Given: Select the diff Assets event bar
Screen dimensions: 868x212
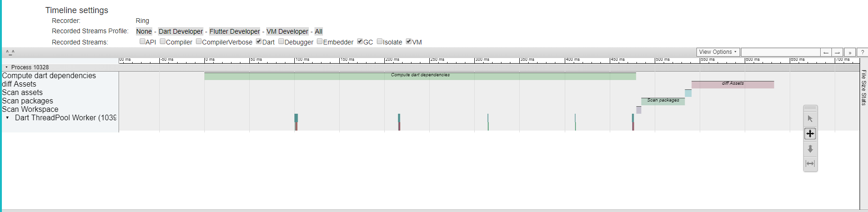Looking at the screenshot, I should click(733, 84).
